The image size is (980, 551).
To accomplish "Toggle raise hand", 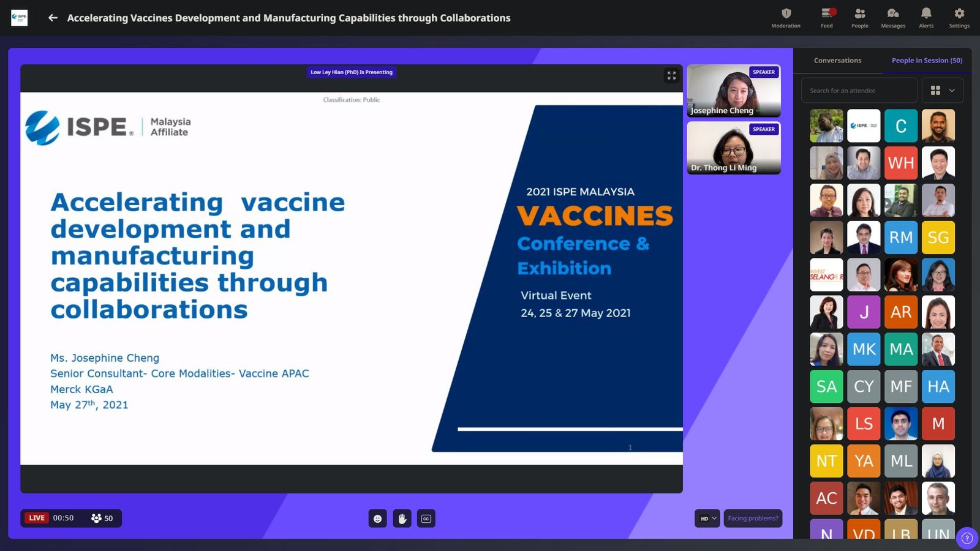I will click(x=402, y=519).
